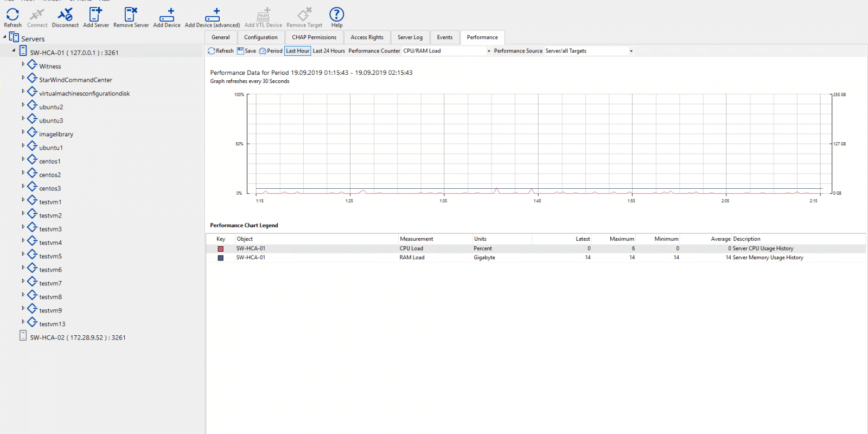Image resolution: width=868 pixels, height=434 pixels.
Task: Select the centos3 tree item
Action: click(50, 188)
